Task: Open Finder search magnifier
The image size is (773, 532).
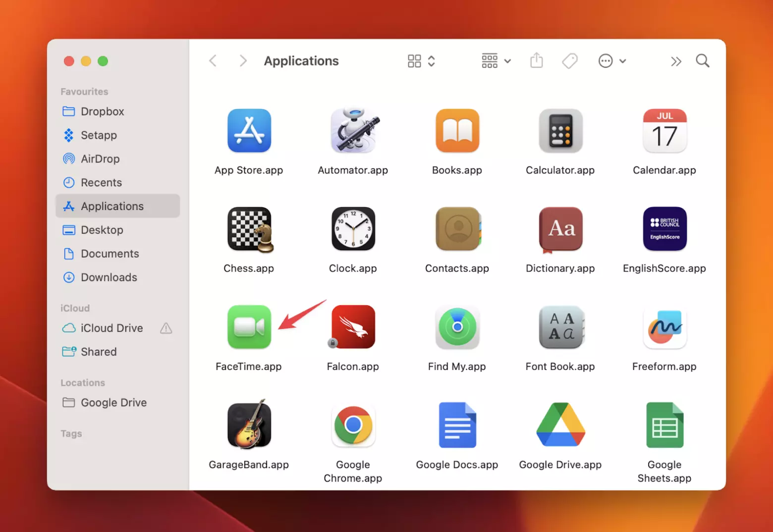Action: point(702,61)
